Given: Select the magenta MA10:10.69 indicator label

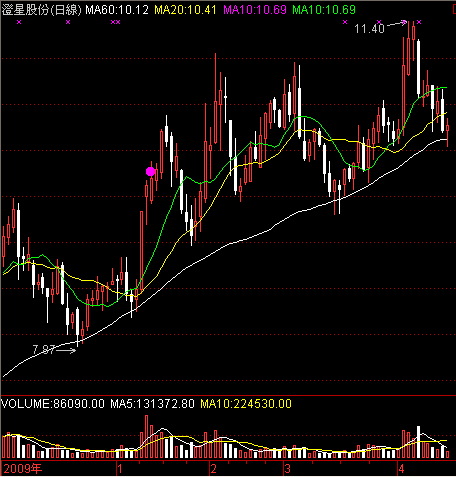Looking at the screenshot, I should coord(255,10).
